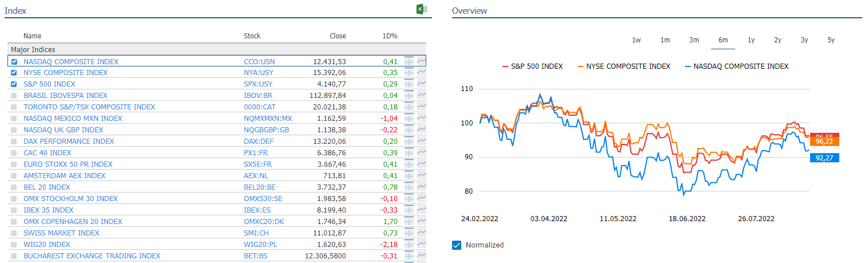The width and height of the screenshot is (868, 263).
Task: Open details table icon for NYSE COMPOSITE INDEX
Action: pyautogui.click(x=409, y=72)
